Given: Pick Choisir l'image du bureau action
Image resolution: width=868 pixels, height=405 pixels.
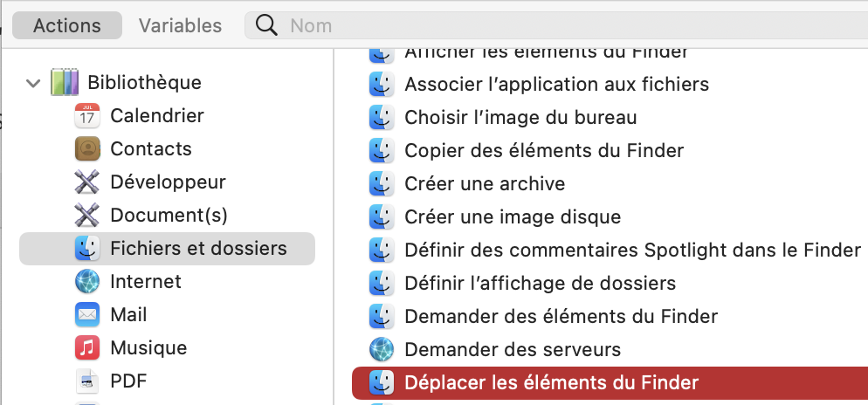Looking at the screenshot, I should (520, 117).
